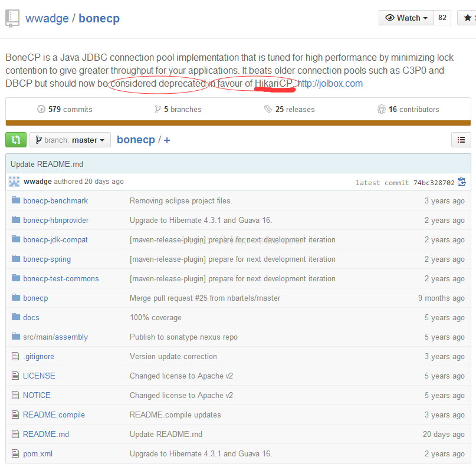The width and height of the screenshot is (476, 467).
Task: Click file icon next to LICENSE
Action: (x=15, y=376)
